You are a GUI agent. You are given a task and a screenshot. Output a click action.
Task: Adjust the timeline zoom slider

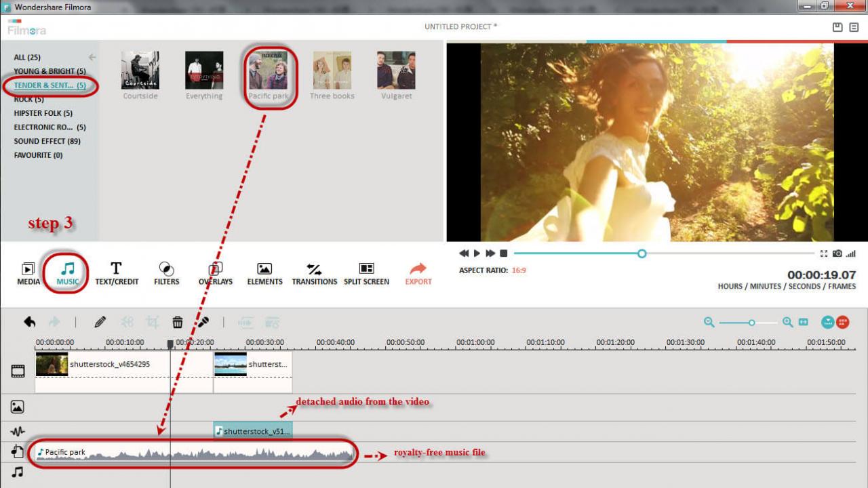pyautogui.click(x=751, y=323)
